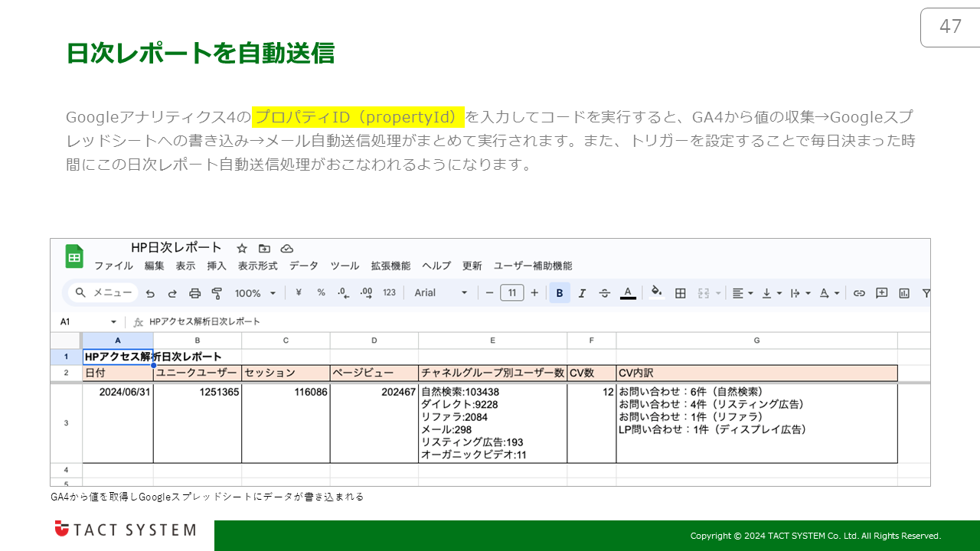The height and width of the screenshot is (551, 980).
Task: Click the insert link icon
Action: (x=859, y=292)
